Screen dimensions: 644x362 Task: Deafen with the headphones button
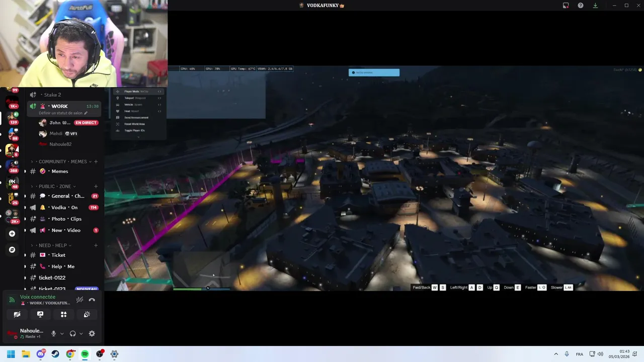[x=72, y=333]
